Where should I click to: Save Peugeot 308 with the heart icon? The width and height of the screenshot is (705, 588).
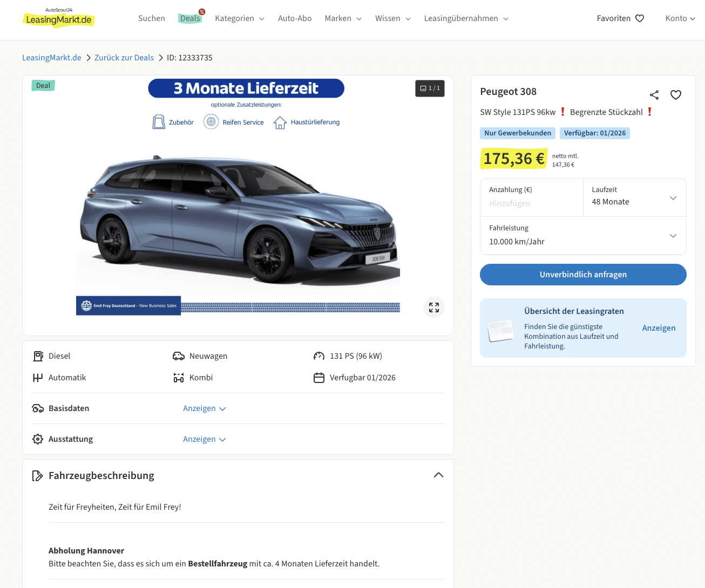tap(675, 95)
